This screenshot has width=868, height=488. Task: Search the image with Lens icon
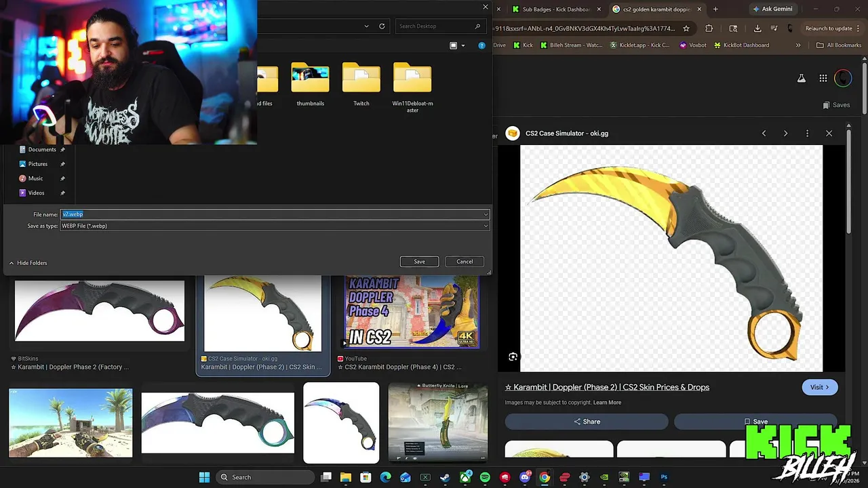click(513, 357)
